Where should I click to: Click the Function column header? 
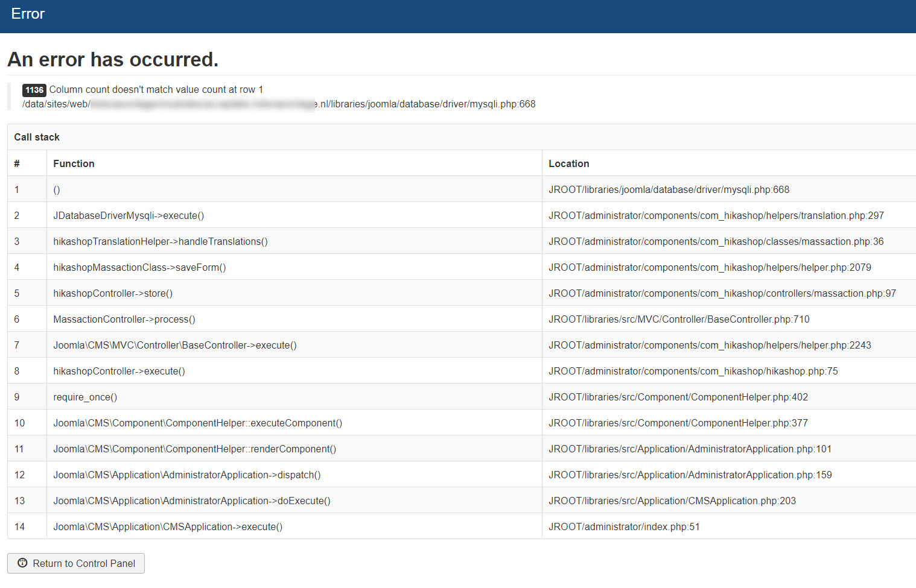[74, 163]
